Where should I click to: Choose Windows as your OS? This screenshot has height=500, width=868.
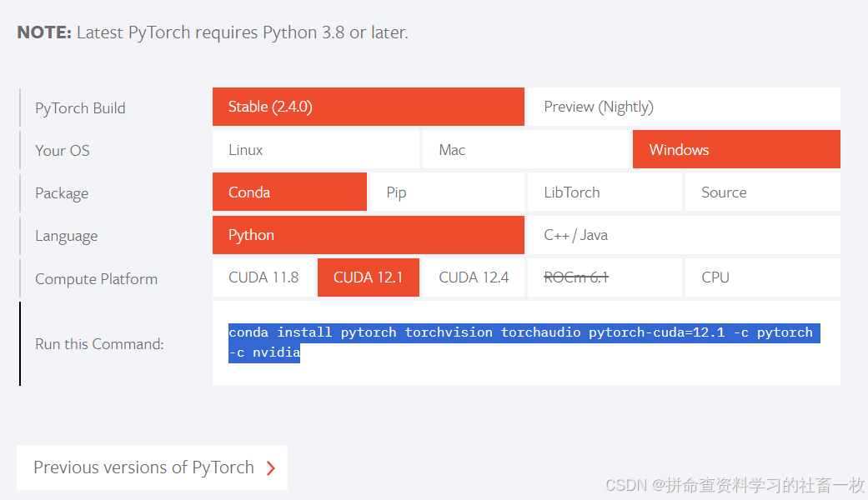point(736,149)
